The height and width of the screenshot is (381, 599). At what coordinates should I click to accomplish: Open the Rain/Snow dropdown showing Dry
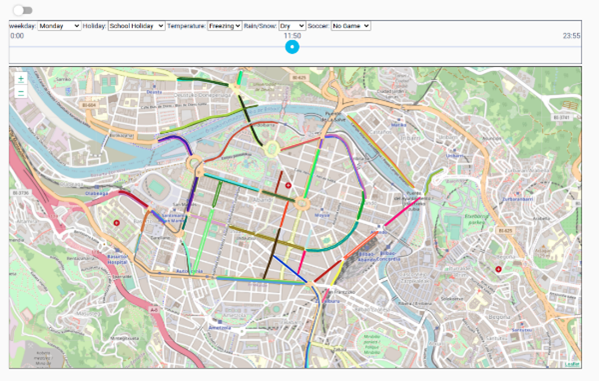click(x=292, y=26)
